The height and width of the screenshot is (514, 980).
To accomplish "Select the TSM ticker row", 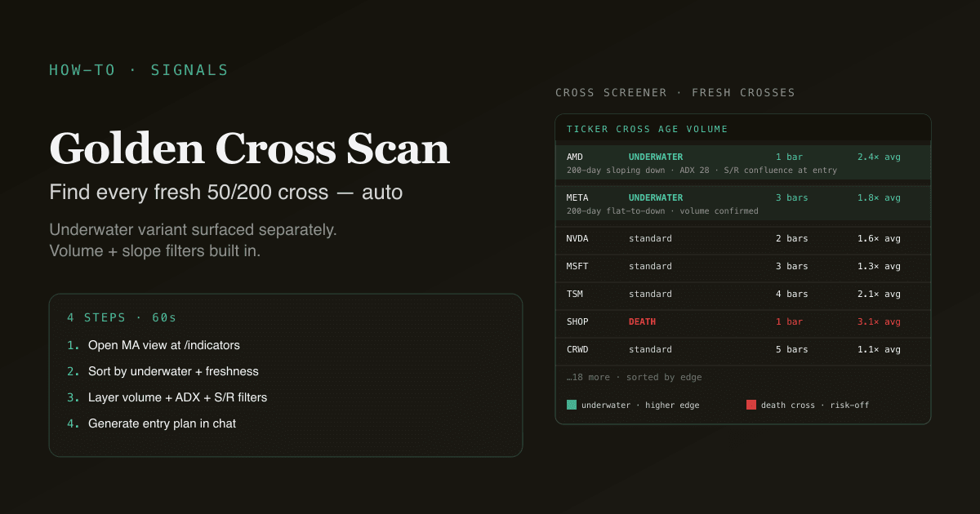I will pyautogui.click(x=743, y=295).
